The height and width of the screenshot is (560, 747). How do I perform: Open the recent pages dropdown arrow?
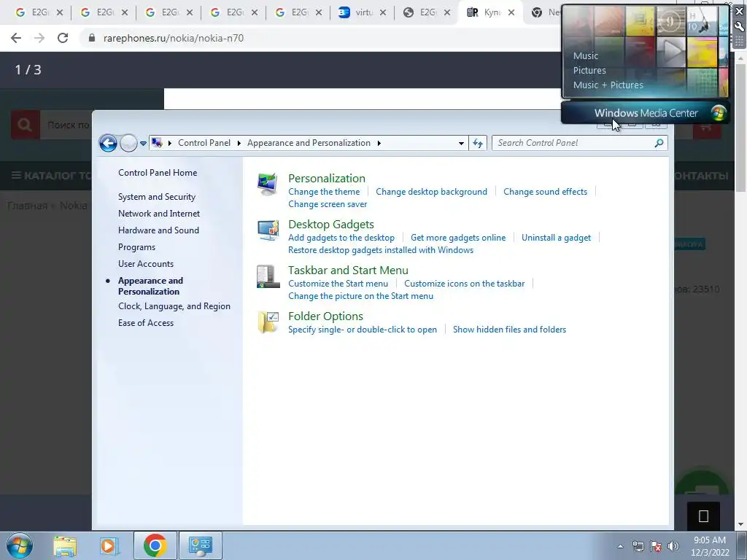click(143, 143)
